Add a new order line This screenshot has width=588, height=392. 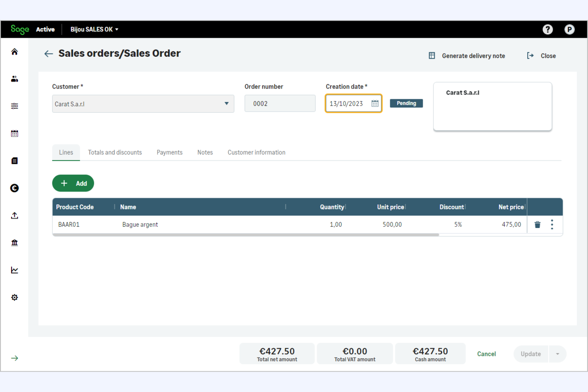point(73,183)
